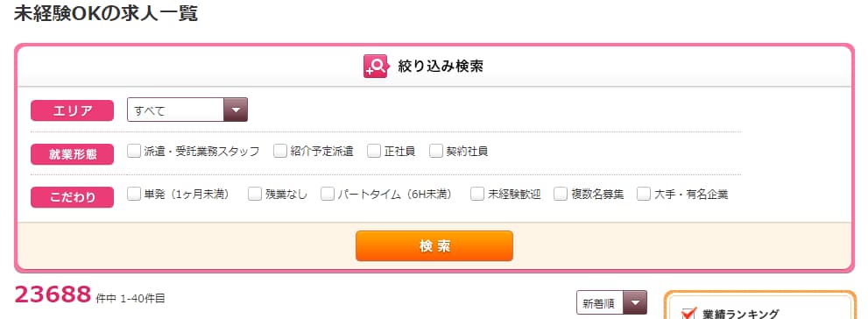Click the red checkmark icon beside 業績ランキング
The image size is (868, 319).
coord(688,314)
